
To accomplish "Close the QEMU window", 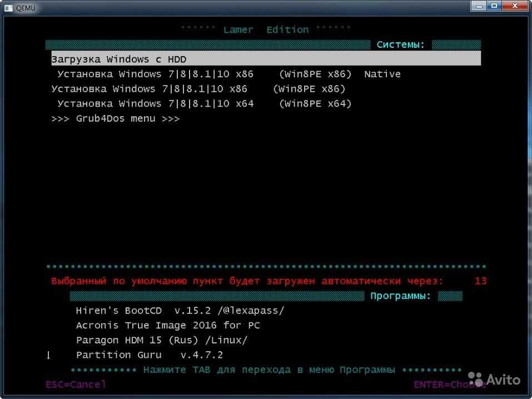I will point(515,6).
